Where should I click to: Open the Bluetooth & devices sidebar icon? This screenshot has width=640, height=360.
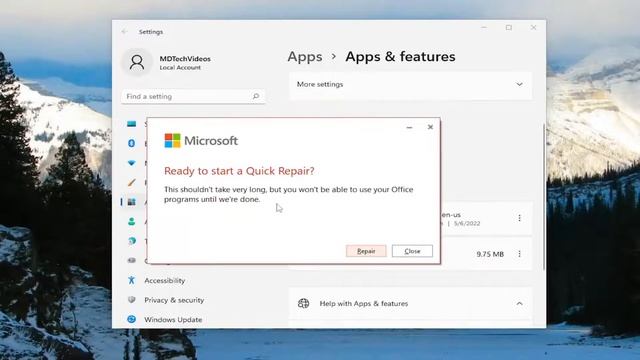pyautogui.click(x=131, y=143)
